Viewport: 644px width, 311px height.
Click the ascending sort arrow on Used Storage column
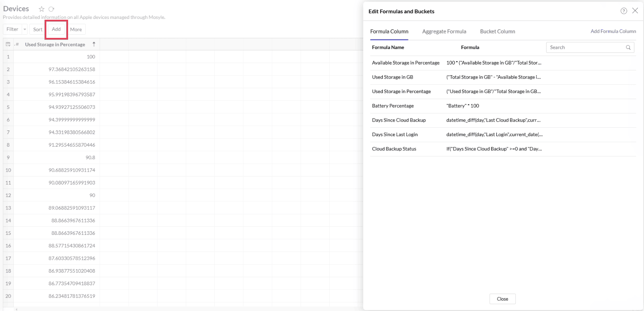(94, 44)
